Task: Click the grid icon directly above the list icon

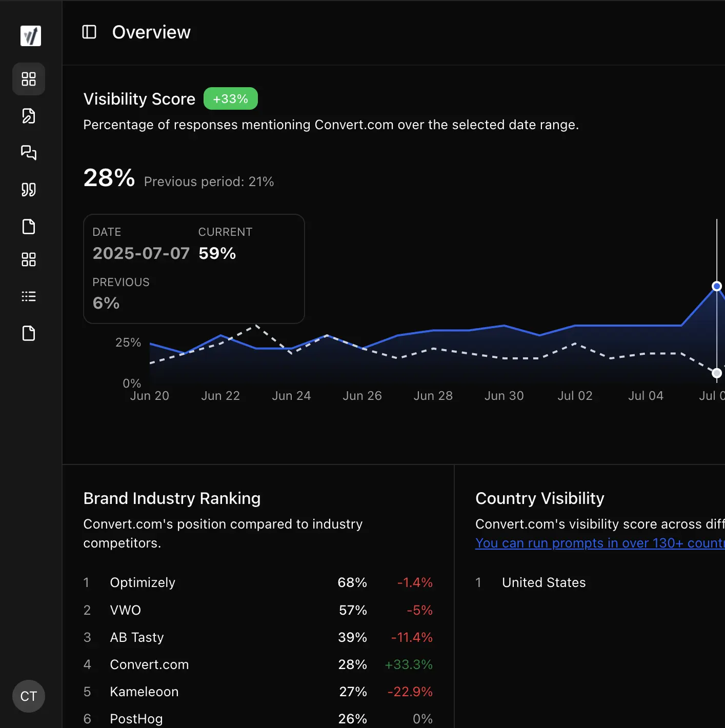Action: coord(29,259)
